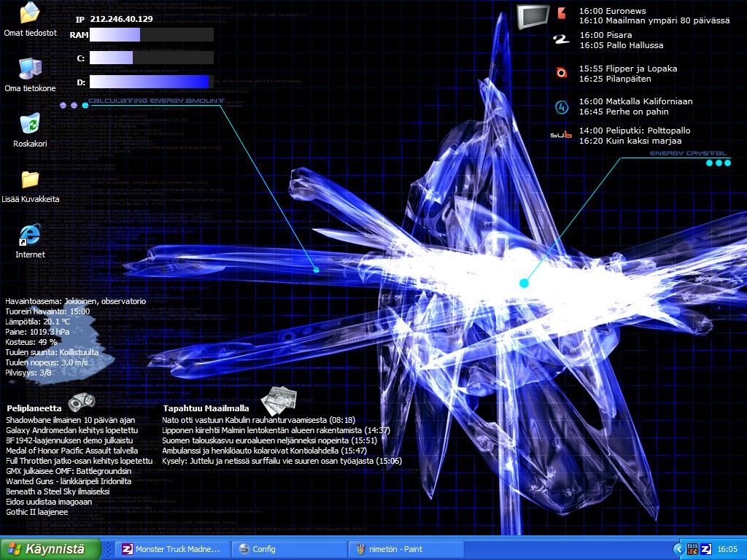747x560 pixels.
Task: Launch the Internet Explorer shortcut
Action: click(x=30, y=235)
